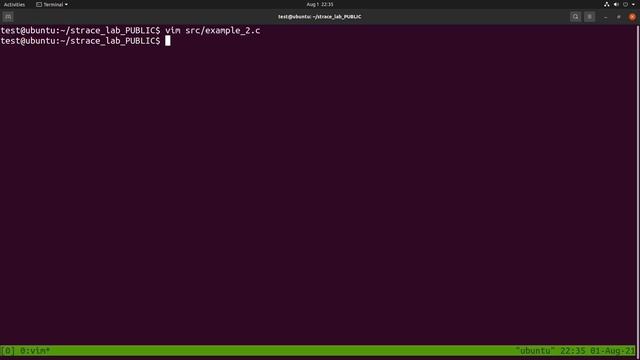
Task: Open a new terminal tab with the title bar icon
Action: (8, 17)
